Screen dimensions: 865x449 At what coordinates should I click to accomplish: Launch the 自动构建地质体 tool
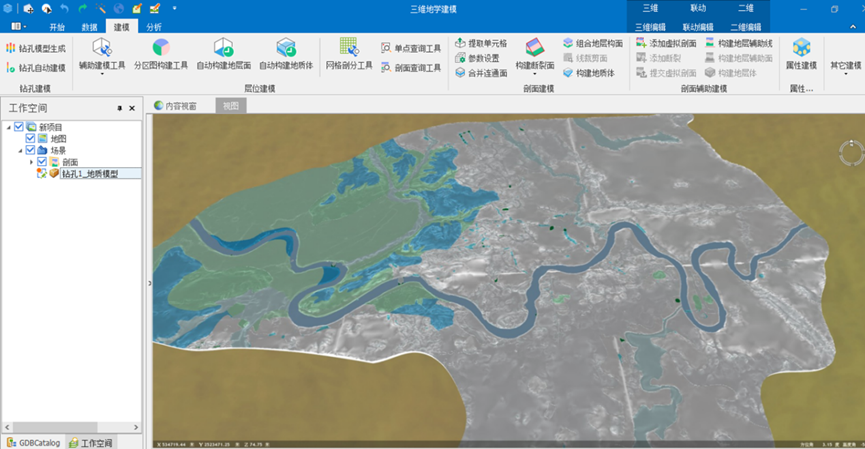(x=287, y=47)
